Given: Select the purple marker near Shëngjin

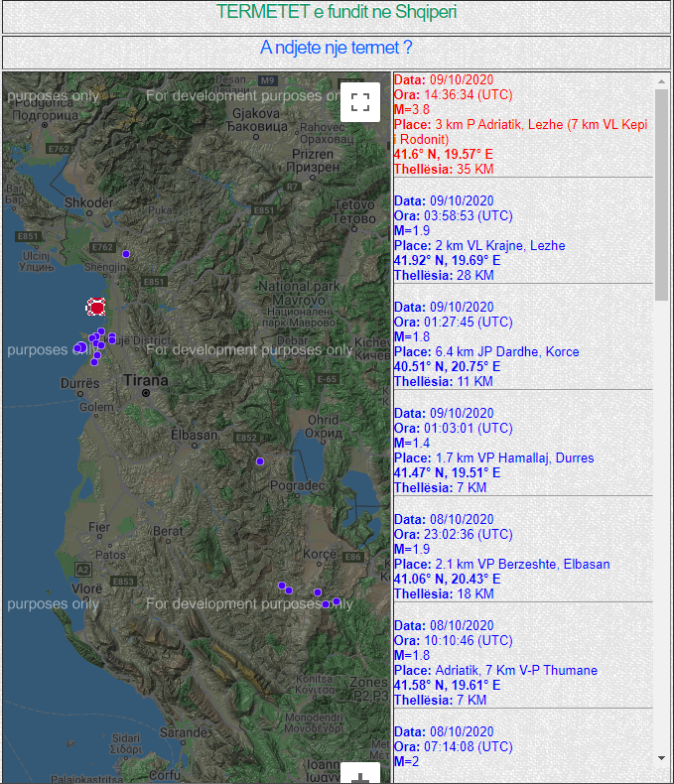Looking at the screenshot, I should tap(126, 254).
